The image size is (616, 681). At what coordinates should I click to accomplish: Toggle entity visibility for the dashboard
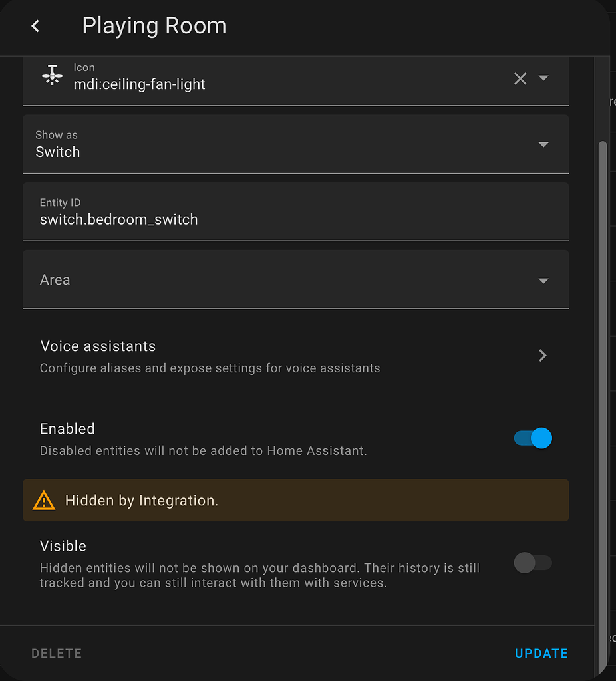click(x=532, y=563)
